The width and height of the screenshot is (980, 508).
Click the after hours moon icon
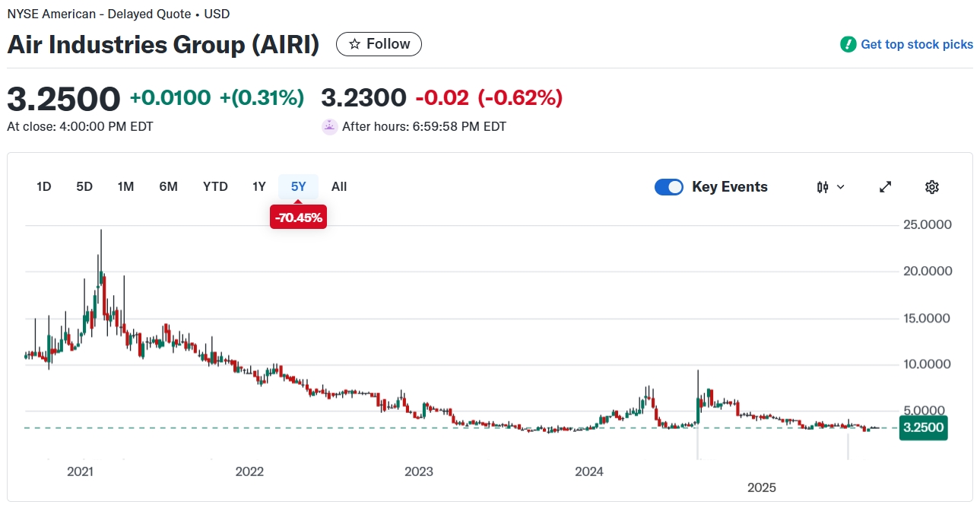point(329,126)
